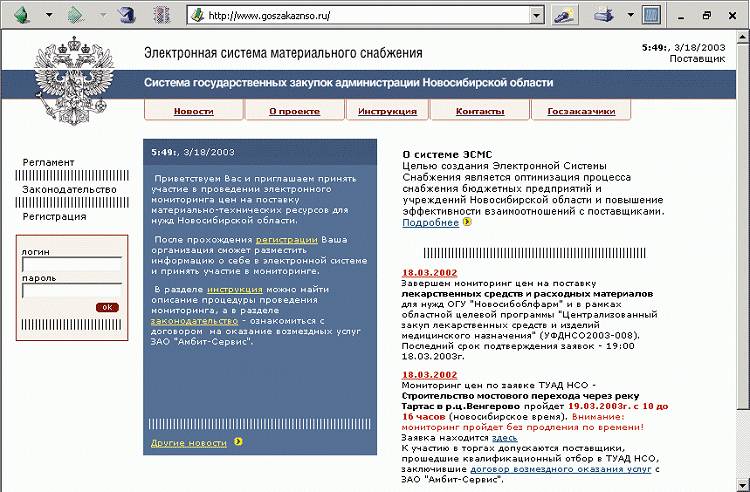Follow the здесь link for the заявка
The width and height of the screenshot is (750, 492).
tap(505, 437)
